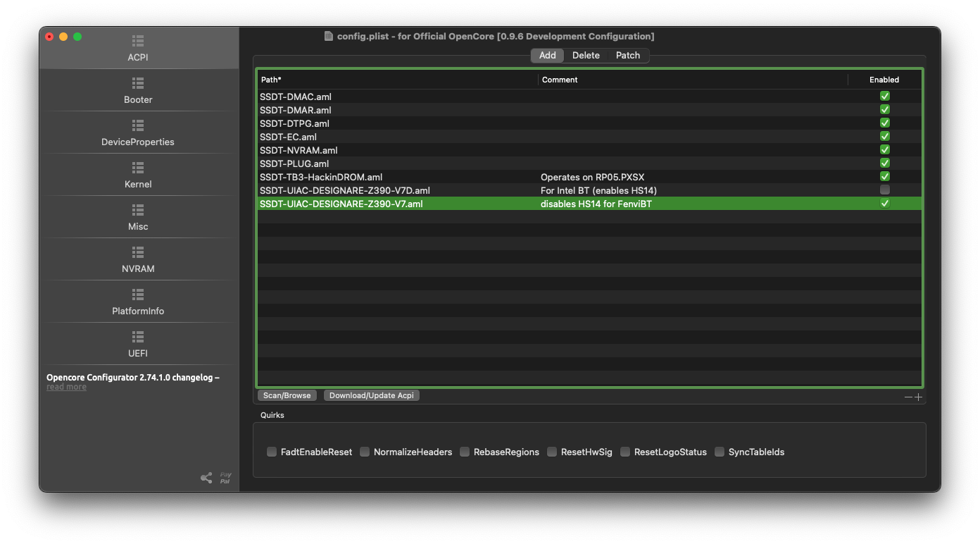Turn on the RebaseRegions quirk
The image size is (980, 544).
pyautogui.click(x=465, y=452)
